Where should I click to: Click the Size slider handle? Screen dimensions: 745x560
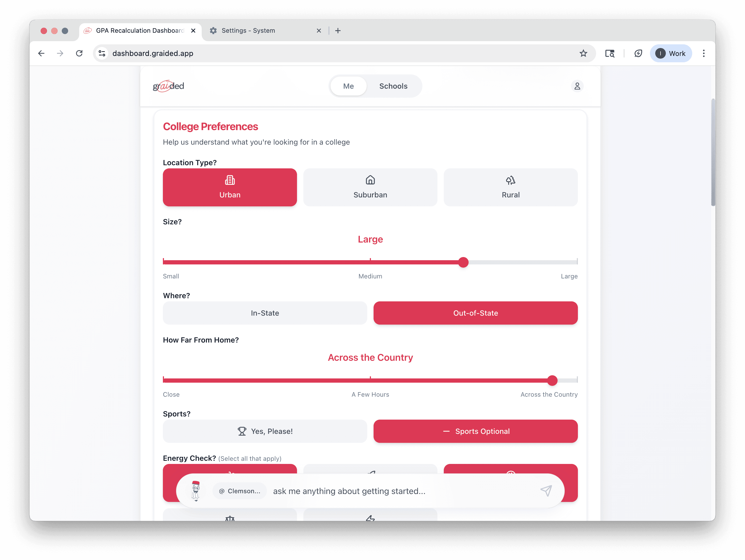(x=463, y=262)
